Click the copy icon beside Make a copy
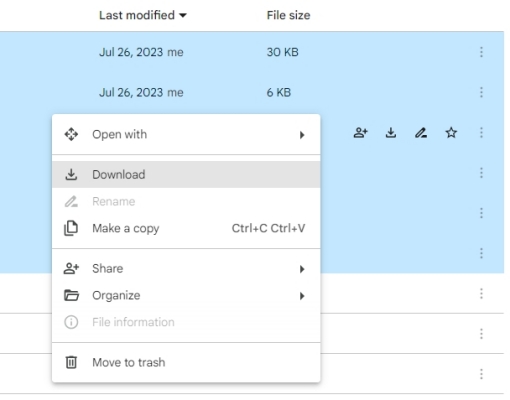 coord(71,228)
